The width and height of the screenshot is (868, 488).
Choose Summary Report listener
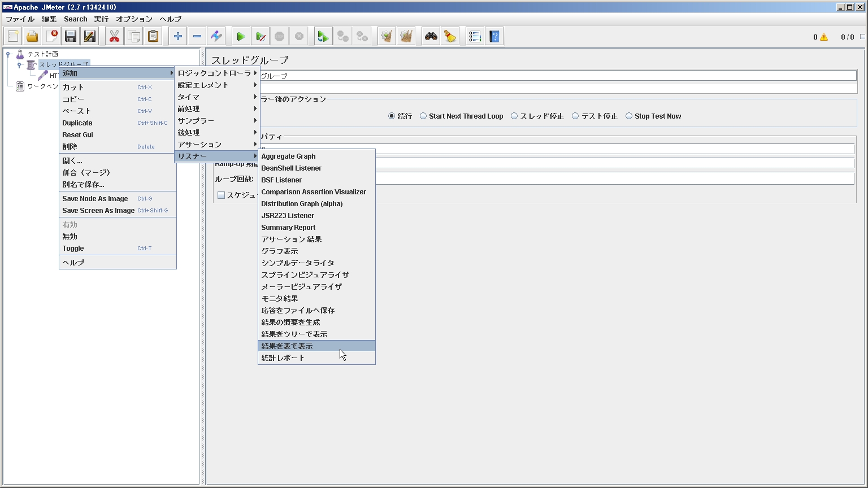[316, 228]
